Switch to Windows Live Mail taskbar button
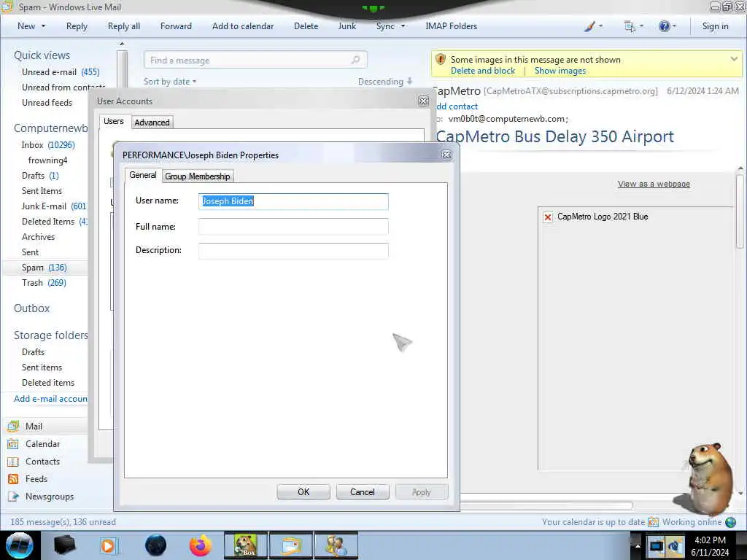Viewport: 747px width, 560px height. [x=292, y=545]
